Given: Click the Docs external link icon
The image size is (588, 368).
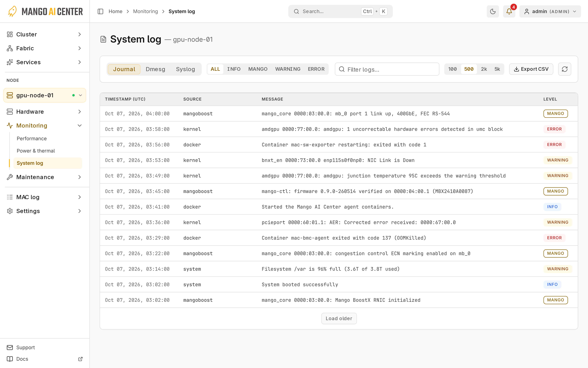Looking at the screenshot, I should 80,359.
